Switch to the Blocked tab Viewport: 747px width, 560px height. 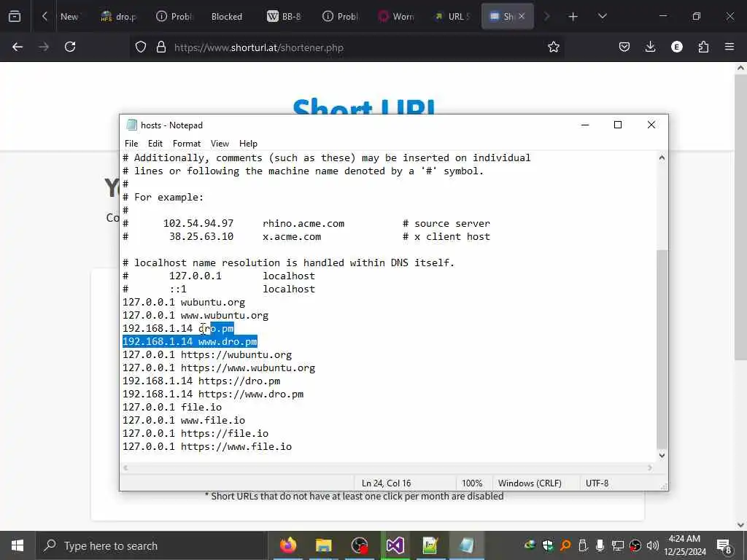227,17
